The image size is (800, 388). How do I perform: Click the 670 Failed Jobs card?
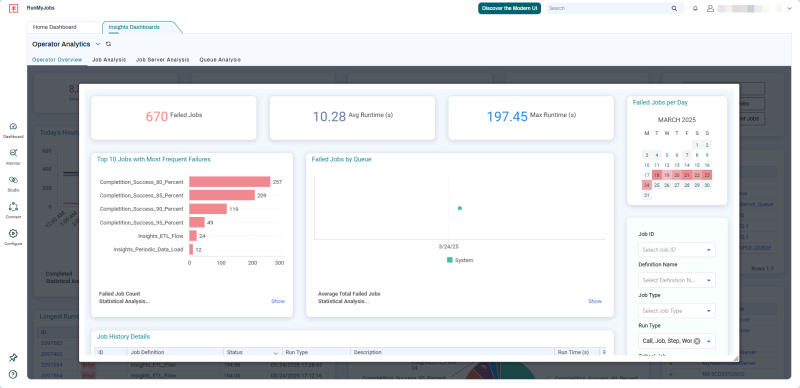(173, 118)
